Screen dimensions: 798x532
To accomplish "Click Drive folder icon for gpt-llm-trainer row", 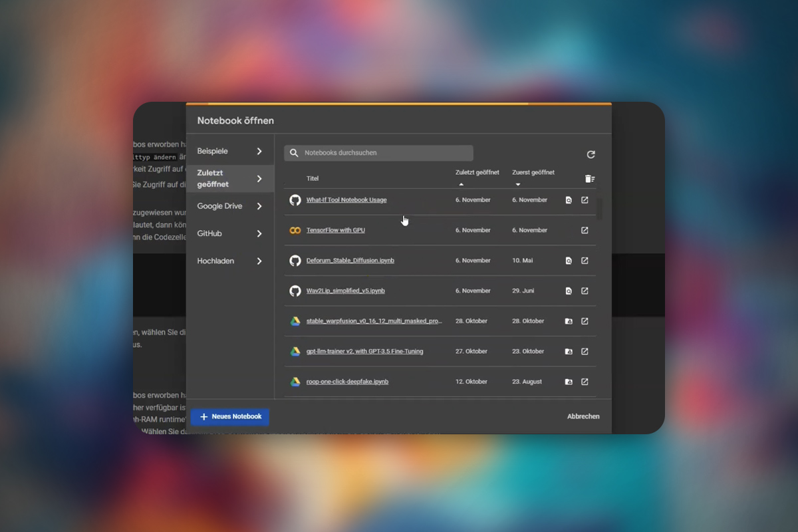I will coord(569,351).
